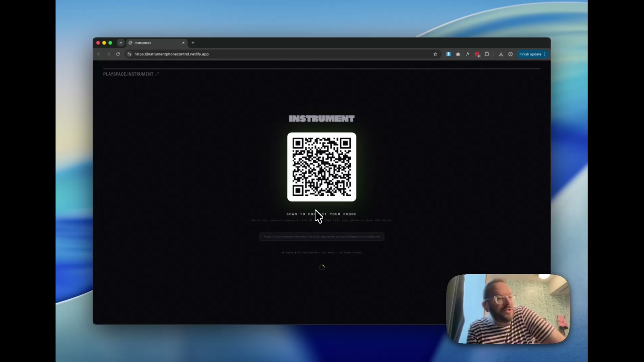Screen dimensions: 644x362
Task: Click the blue download extension icon
Action: [x=448, y=54]
